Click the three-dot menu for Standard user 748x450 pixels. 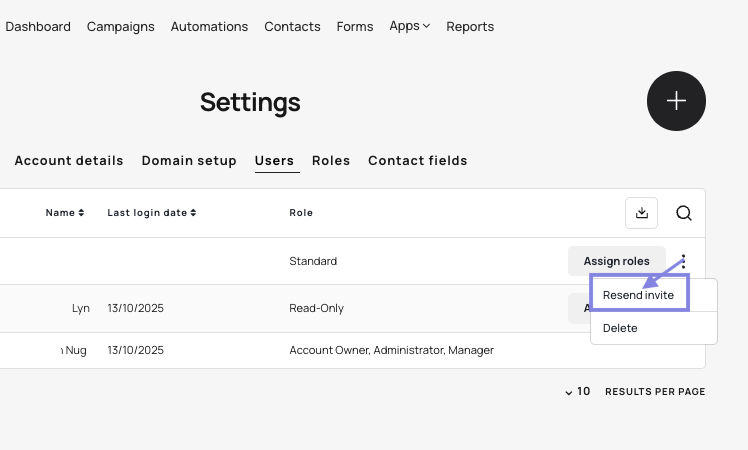[x=684, y=261]
